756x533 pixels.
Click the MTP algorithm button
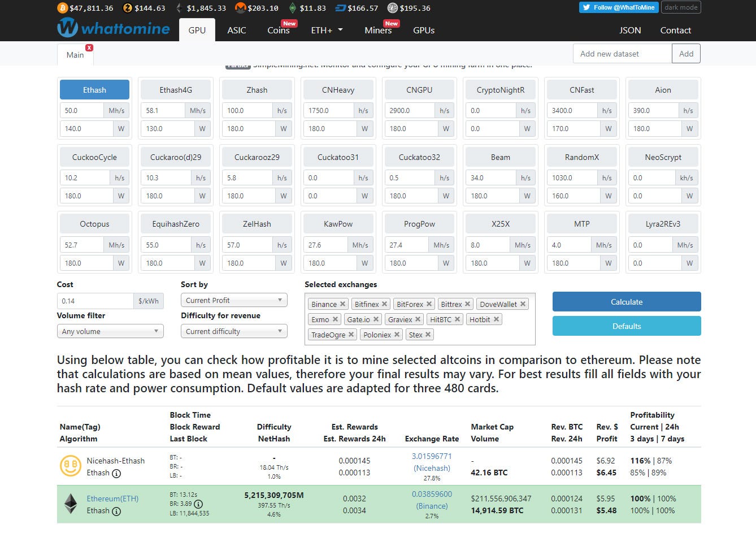click(582, 224)
